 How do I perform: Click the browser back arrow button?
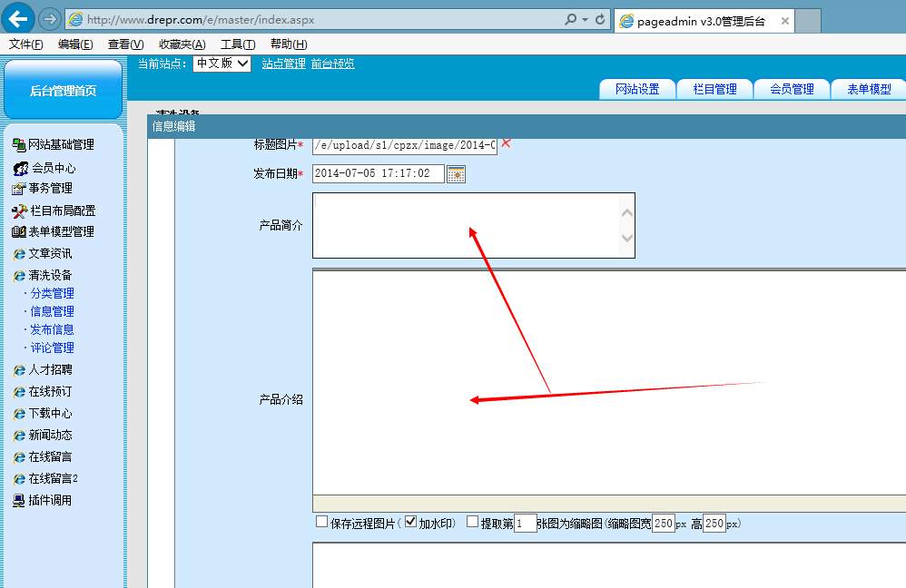pos(19,19)
